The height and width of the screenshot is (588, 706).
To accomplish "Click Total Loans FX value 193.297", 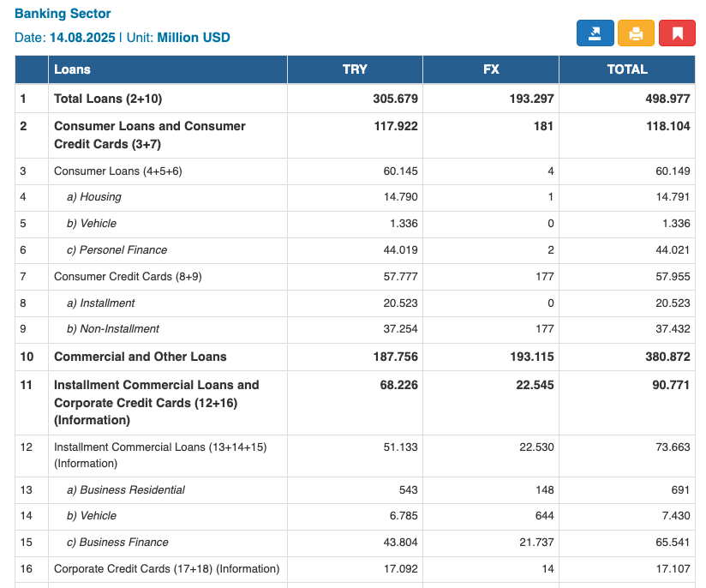I will (531, 99).
